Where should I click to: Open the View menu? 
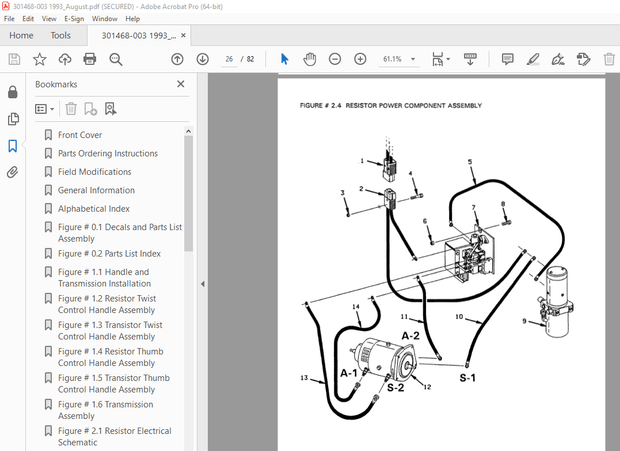(49, 19)
